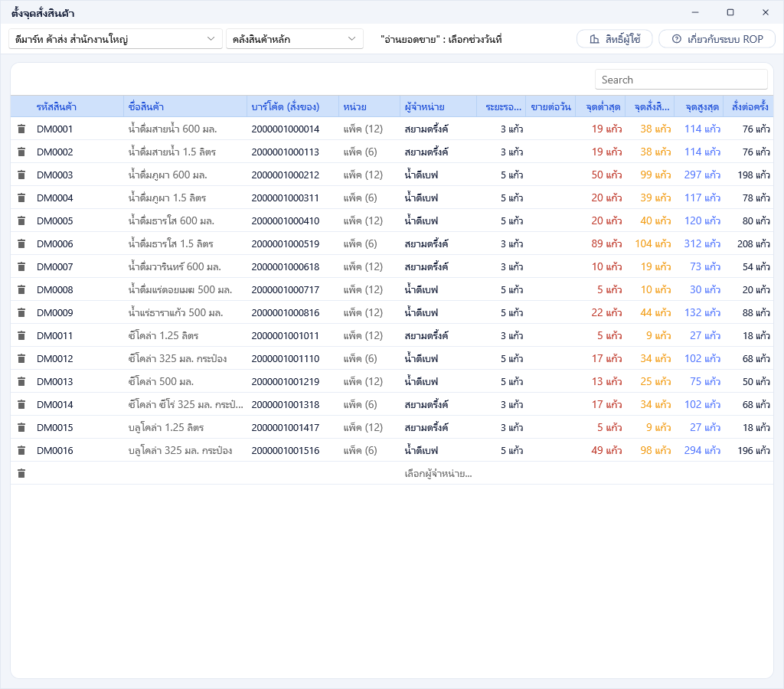Select ซีโคล่า 1.25 ลิตร product name
The width and height of the screenshot is (784, 689).
pos(164,336)
